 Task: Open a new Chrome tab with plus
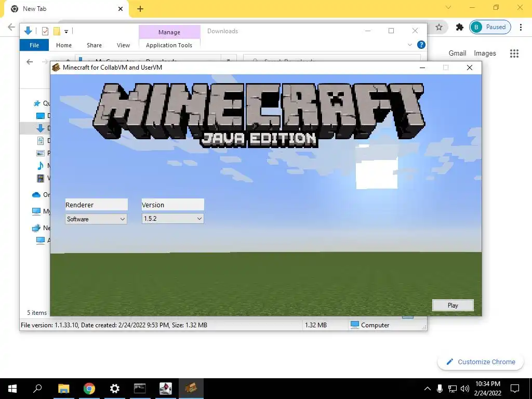140,9
